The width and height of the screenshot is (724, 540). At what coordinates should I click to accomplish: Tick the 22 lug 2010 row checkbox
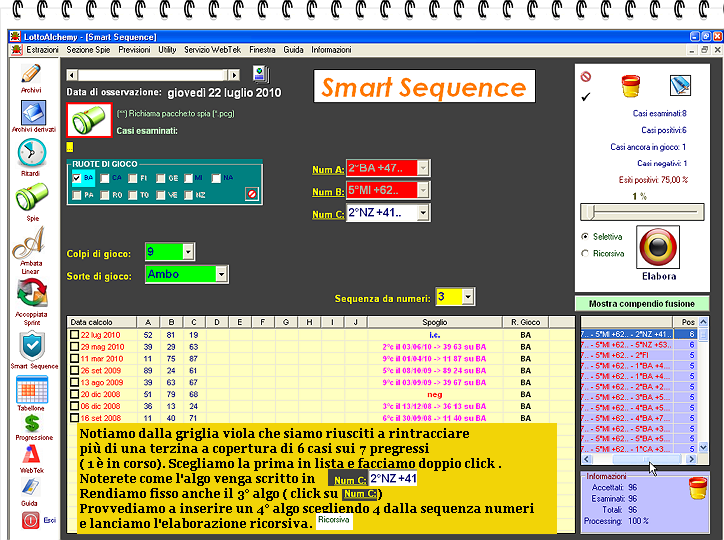coord(74,334)
